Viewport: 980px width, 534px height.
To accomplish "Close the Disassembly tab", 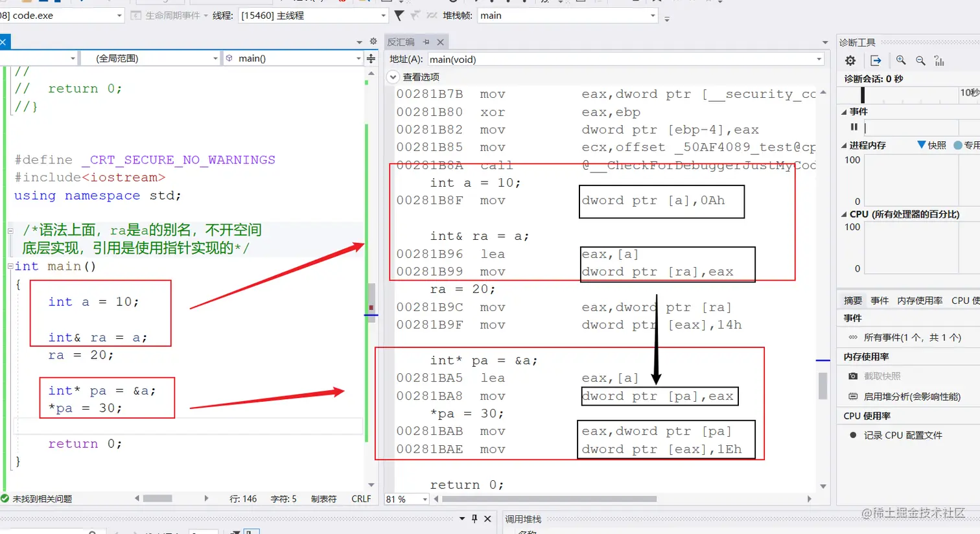I will 441,41.
